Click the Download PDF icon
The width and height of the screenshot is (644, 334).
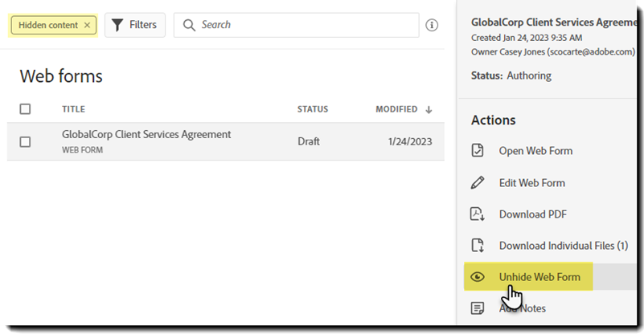point(478,214)
